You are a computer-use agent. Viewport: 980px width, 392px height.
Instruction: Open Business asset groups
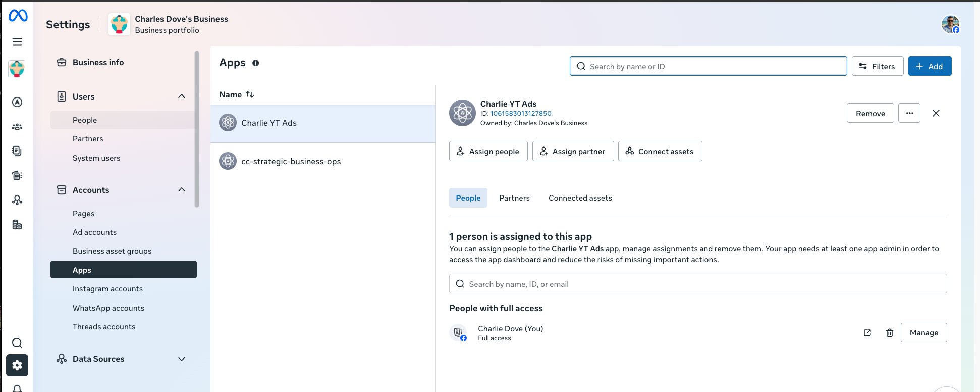(x=112, y=251)
